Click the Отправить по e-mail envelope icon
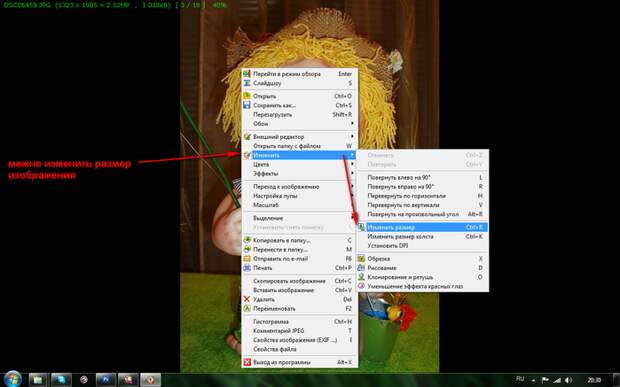This screenshot has height=387, width=620. click(247, 259)
